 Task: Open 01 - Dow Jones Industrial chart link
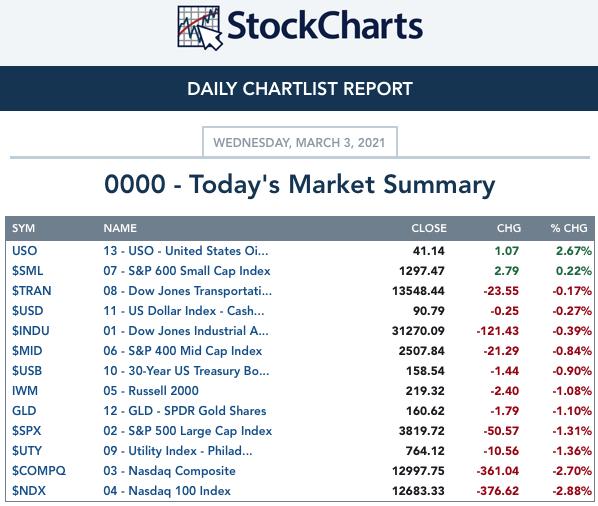point(186,331)
